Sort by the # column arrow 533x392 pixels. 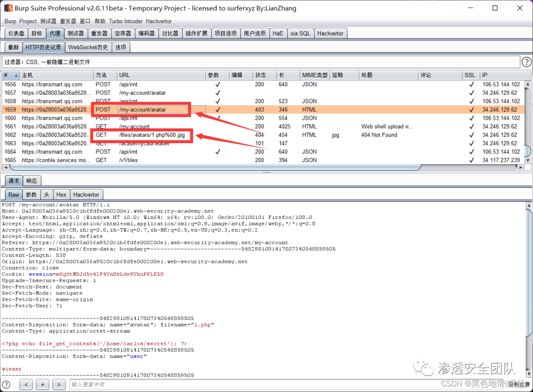pyautogui.click(x=16, y=75)
